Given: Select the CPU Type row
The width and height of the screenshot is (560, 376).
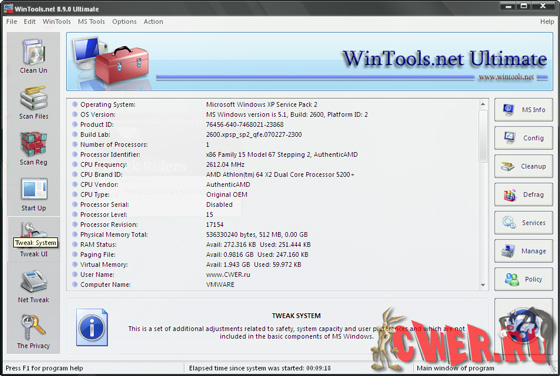Looking at the screenshot, I should click(x=273, y=195).
